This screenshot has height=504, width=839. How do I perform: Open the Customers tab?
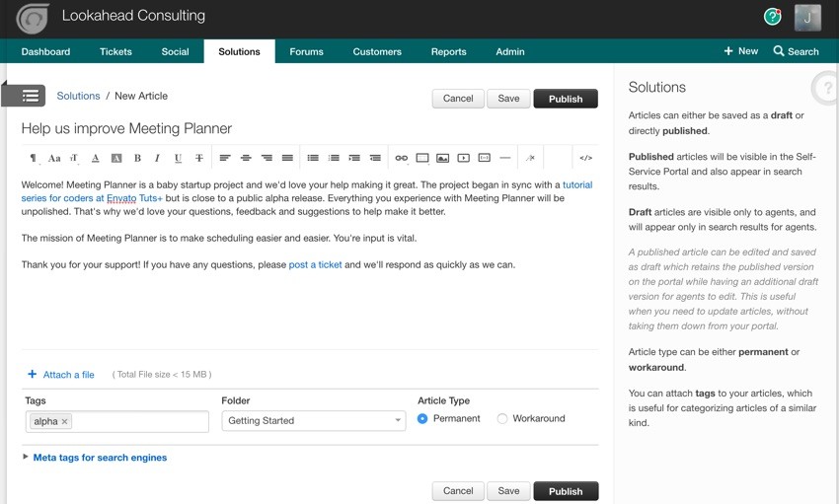click(377, 52)
